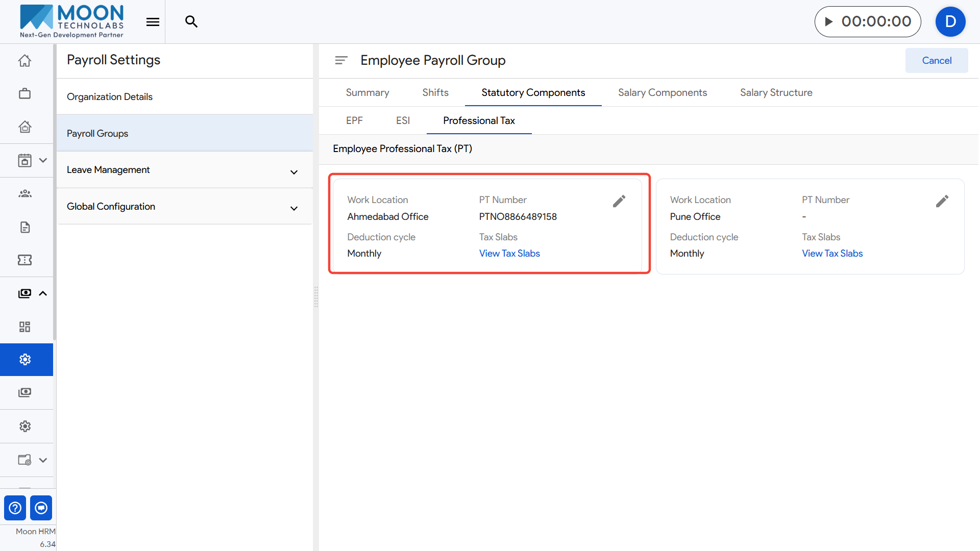Expand Global Configuration section
This screenshot has width=980, height=551.
point(294,208)
